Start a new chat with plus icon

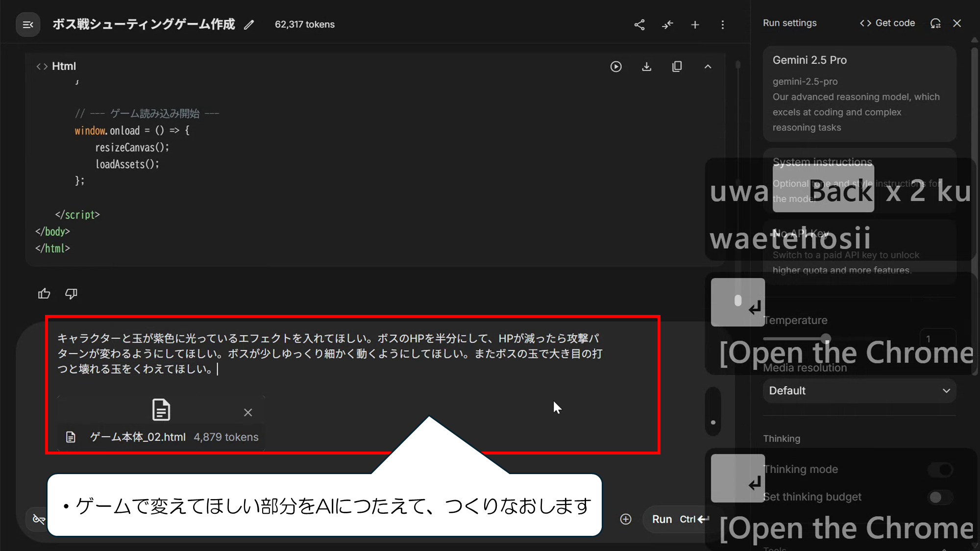click(695, 24)
